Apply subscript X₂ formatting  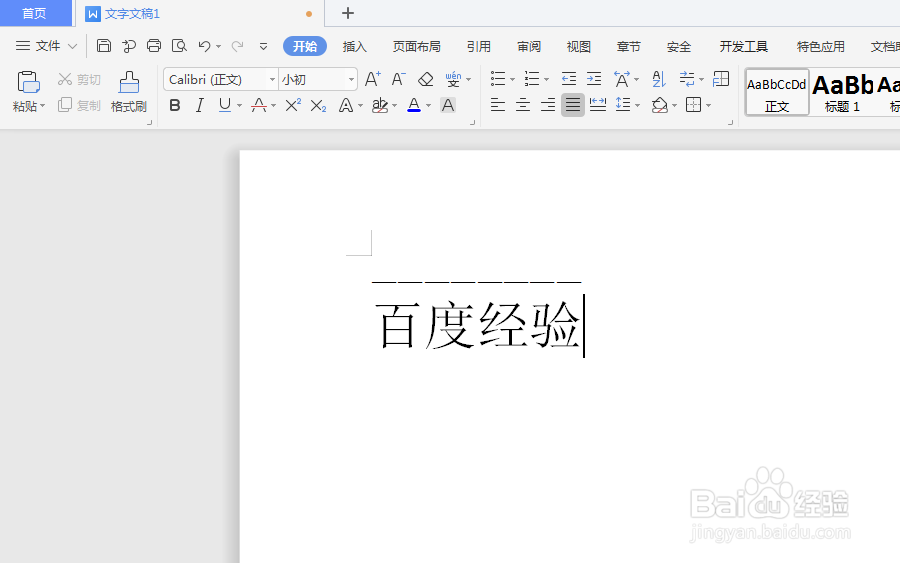coord(318,105)
